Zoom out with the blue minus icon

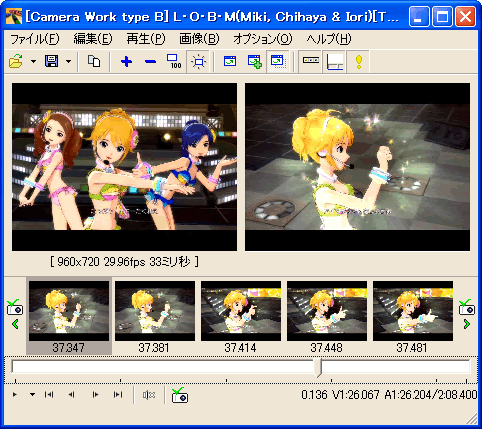coord(150,61)
